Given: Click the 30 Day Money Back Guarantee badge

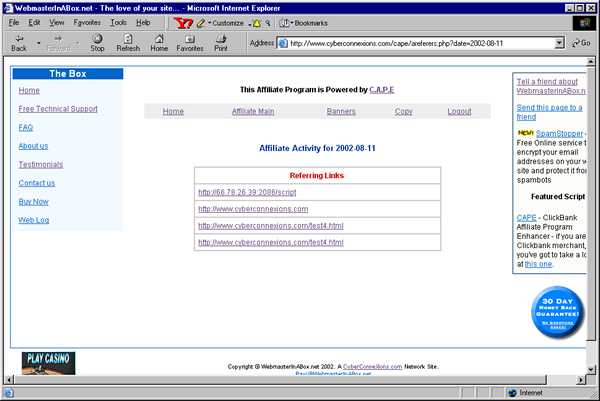Looking at the screenshot, I should click(x=558, y=313).
